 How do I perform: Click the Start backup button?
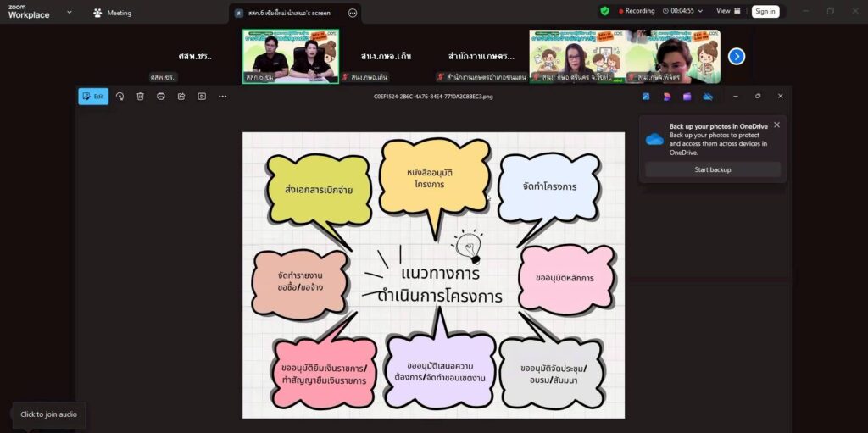pos(713,169)
